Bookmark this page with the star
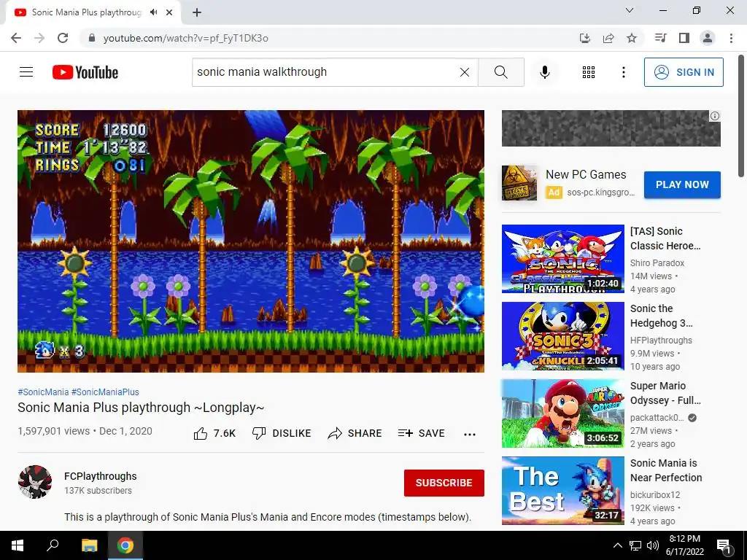Image resolution: width=747 pixels, height=560 pixels. tap(632, 38)
